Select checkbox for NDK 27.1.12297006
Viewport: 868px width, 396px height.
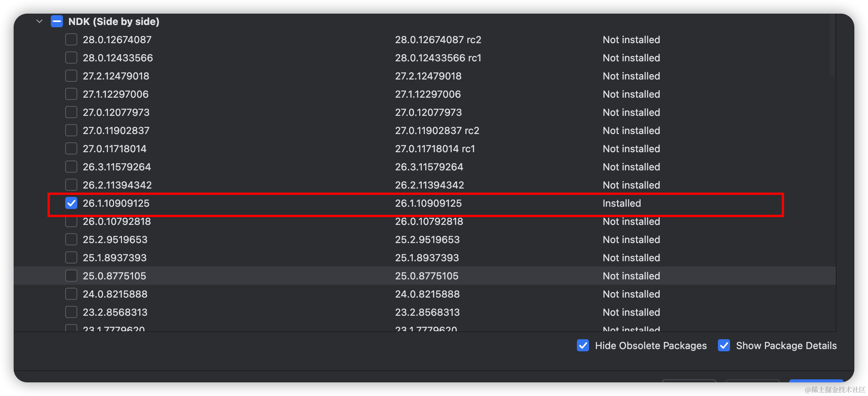(x=71, y=94)
